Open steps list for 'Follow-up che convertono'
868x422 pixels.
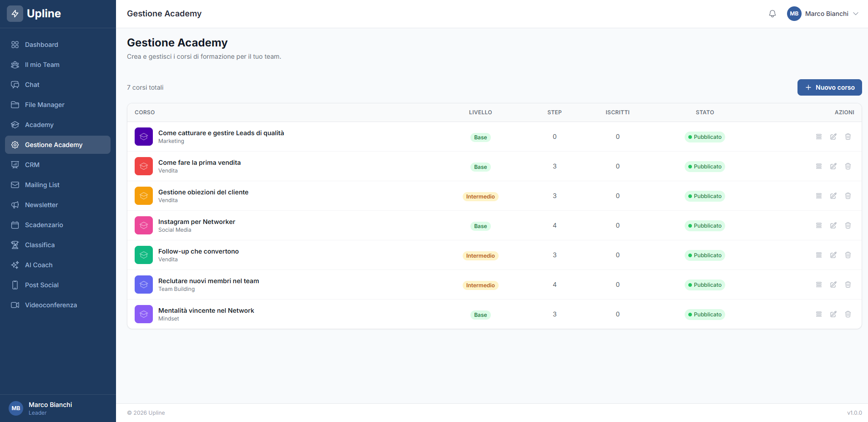[x=818, y=255]
